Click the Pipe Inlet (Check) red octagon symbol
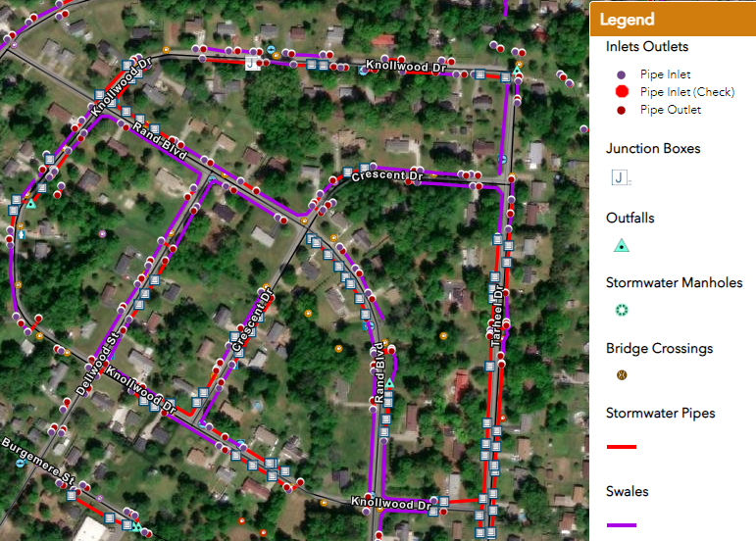 tap(622, 91)
